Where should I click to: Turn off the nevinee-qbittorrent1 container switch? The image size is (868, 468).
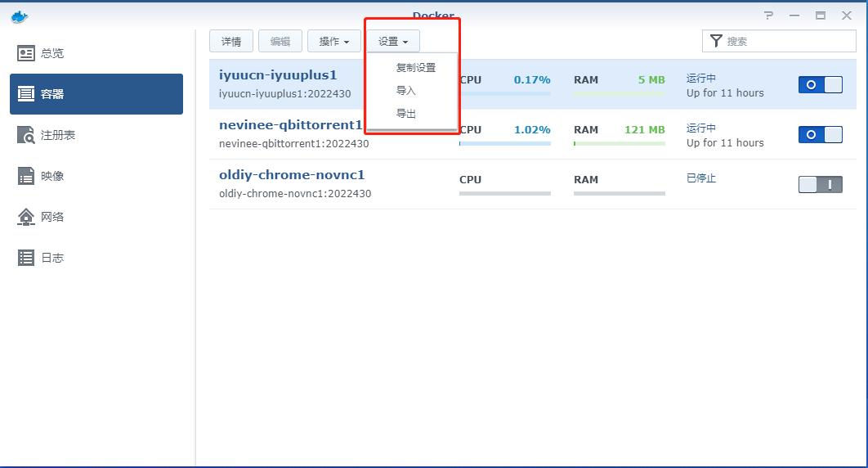(x=821, y=134)
